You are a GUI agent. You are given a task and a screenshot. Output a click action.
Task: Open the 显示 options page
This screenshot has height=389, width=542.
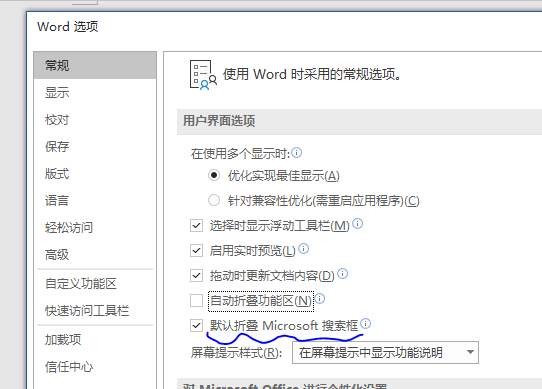point(95,92)
